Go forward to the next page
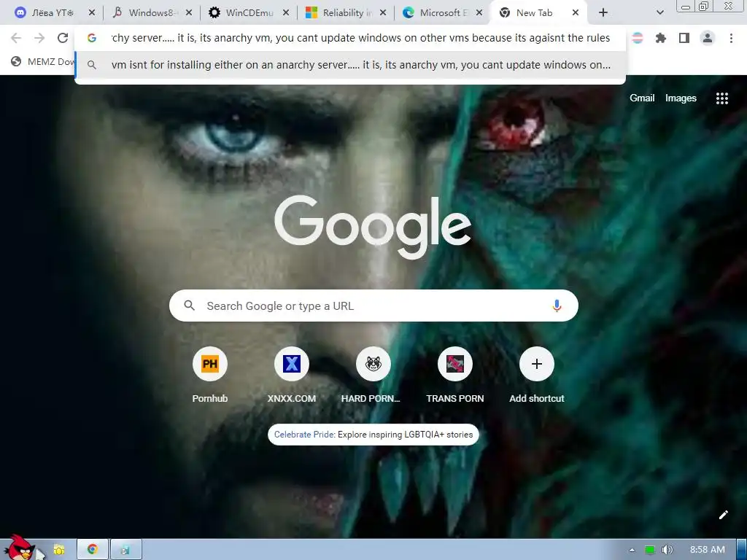The height and width of the screenshot is (560, 747). point(39,38)
